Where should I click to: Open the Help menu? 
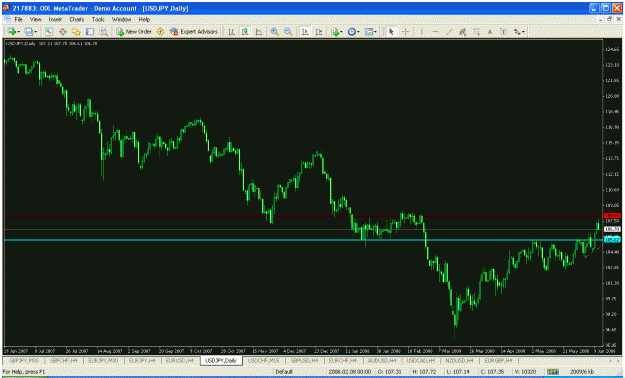144,19
